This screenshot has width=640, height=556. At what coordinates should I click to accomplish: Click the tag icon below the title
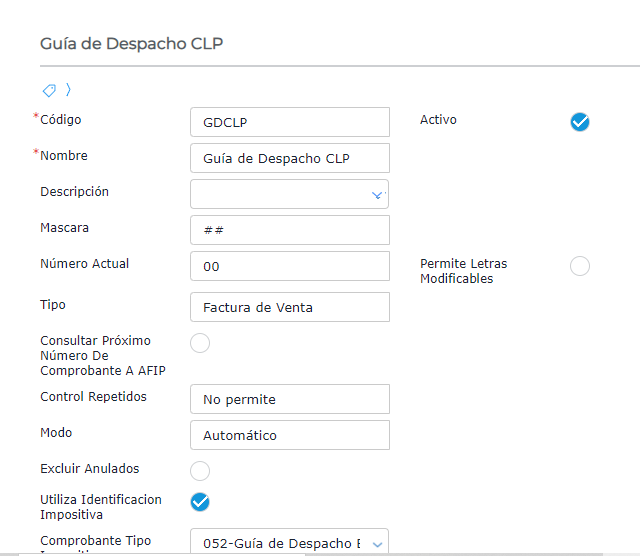[49, 89]
